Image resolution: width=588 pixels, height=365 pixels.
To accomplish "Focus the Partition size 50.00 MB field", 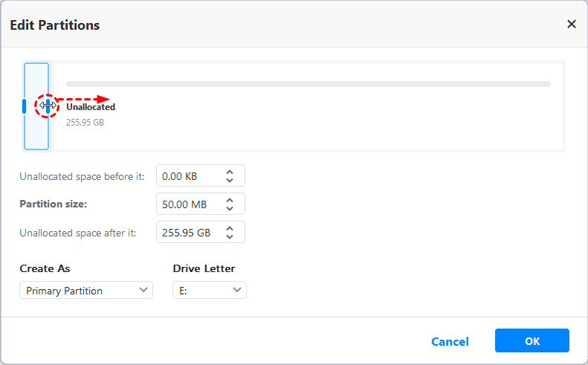I will pos(190,204).
